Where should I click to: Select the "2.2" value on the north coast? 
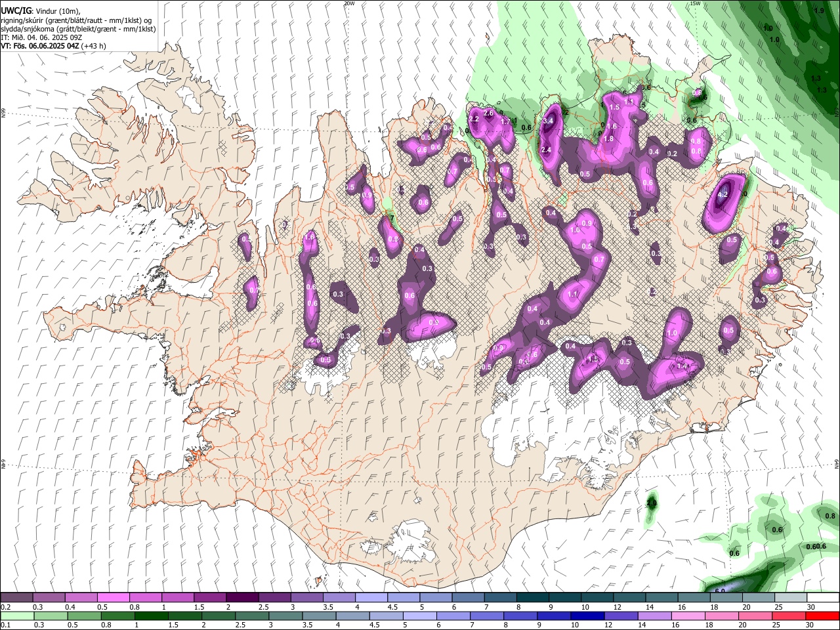[474, 119]
